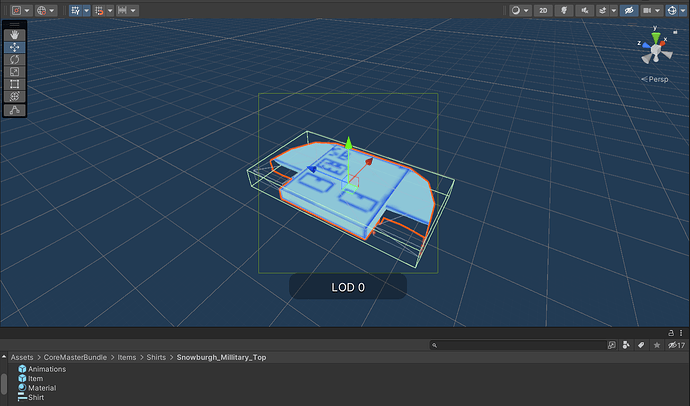
Task: Click the tools overlay drag handle
Action: click(15, 24)
